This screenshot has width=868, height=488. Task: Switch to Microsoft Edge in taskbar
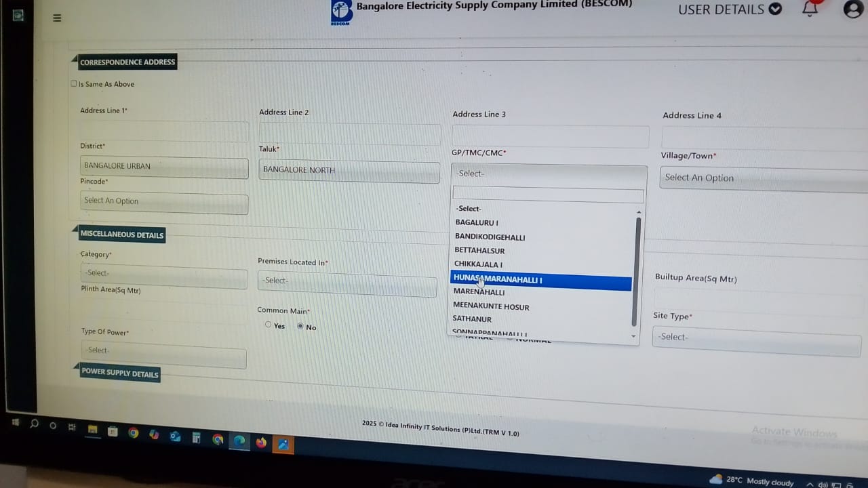click(239, 441)
